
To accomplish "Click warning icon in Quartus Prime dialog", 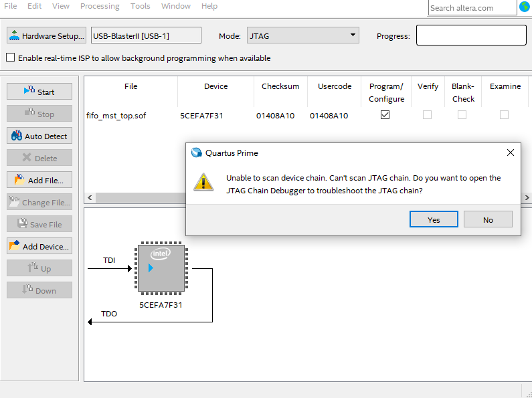I will [203, 182].
